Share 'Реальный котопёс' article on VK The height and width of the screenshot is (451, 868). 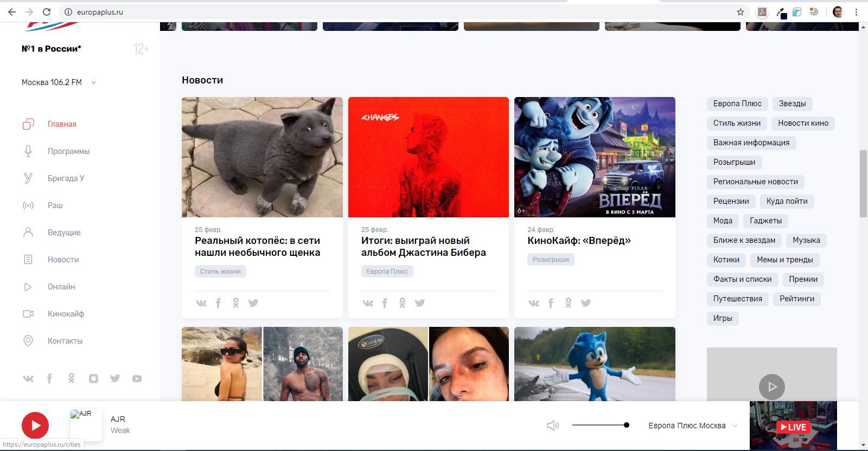(201, 303)
